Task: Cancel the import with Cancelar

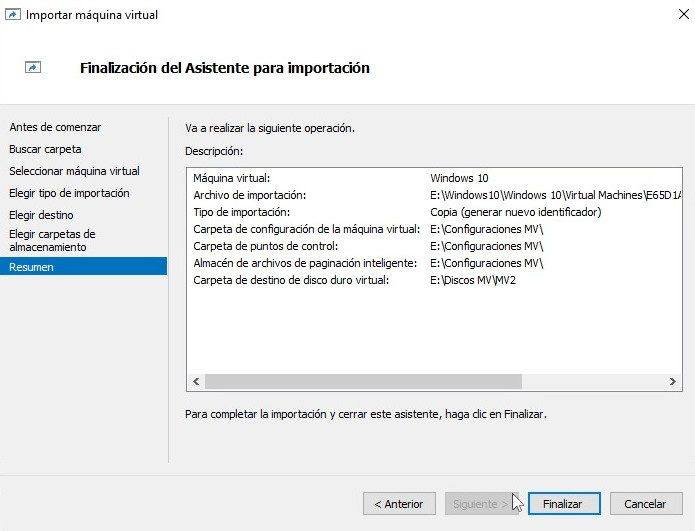Action: [x=645, y=504]
